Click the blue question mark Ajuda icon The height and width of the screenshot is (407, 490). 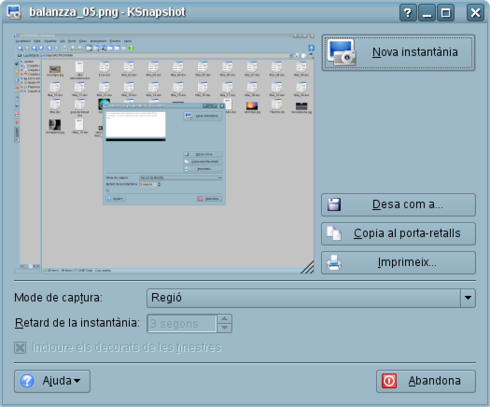[27, 381]
